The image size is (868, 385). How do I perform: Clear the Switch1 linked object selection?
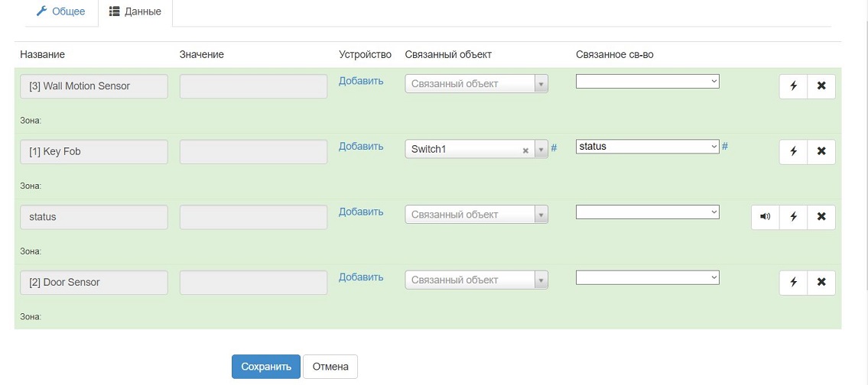point(525,150)
